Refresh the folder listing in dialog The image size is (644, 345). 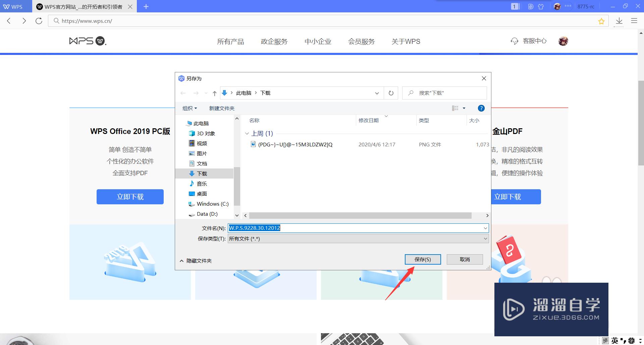pos(391,93)
